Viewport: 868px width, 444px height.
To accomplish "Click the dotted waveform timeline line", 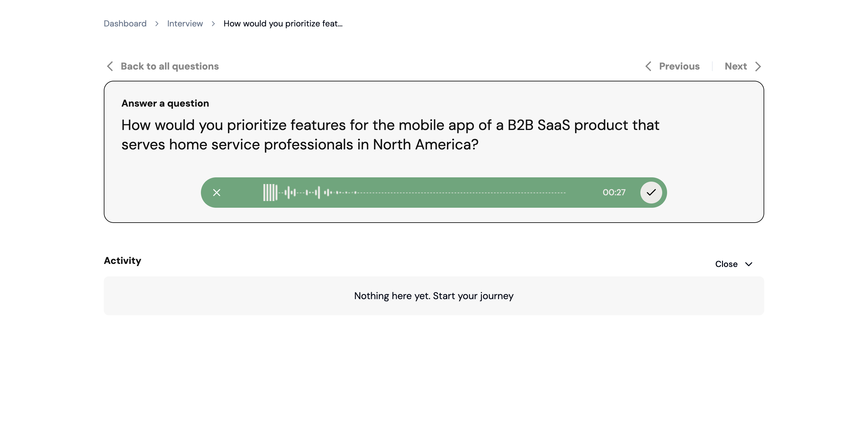I will click(462, 193).
